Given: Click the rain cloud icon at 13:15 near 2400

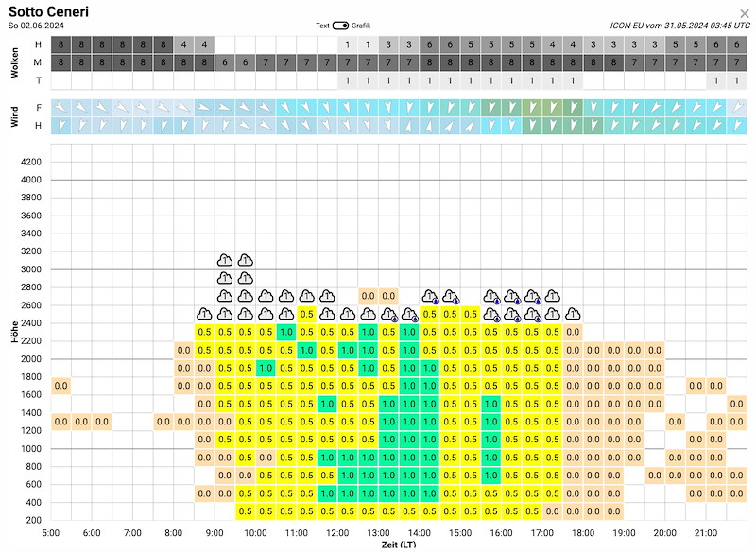Looking at the screenshot, I should pos(388,315).
